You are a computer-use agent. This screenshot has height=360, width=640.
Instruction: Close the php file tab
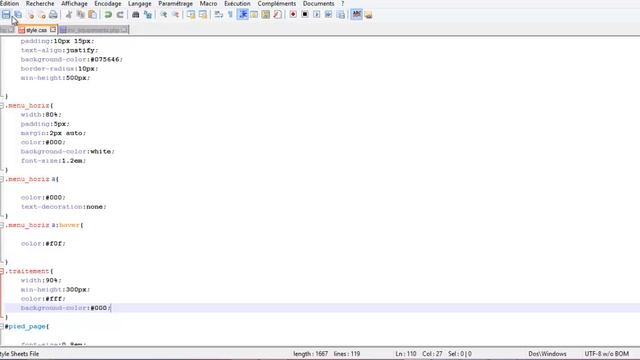pyautogui.click(x=124, y=29)
